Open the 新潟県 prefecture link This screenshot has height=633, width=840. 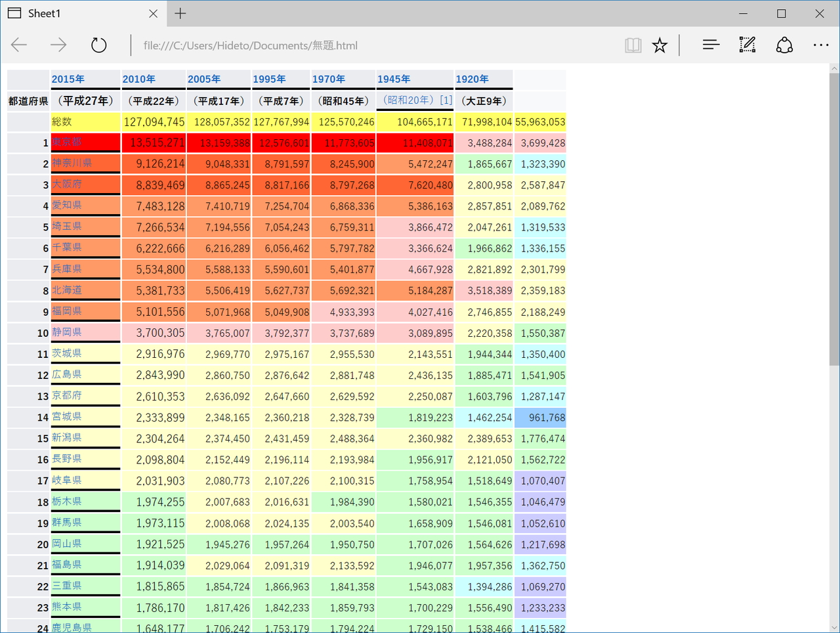[67, 437]
